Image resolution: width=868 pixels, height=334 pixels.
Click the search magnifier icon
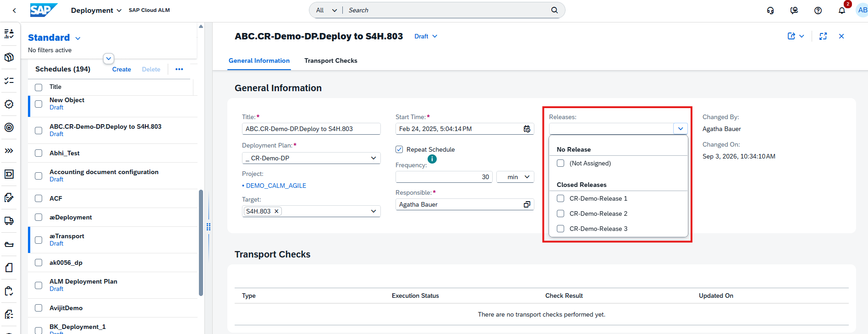555,10
